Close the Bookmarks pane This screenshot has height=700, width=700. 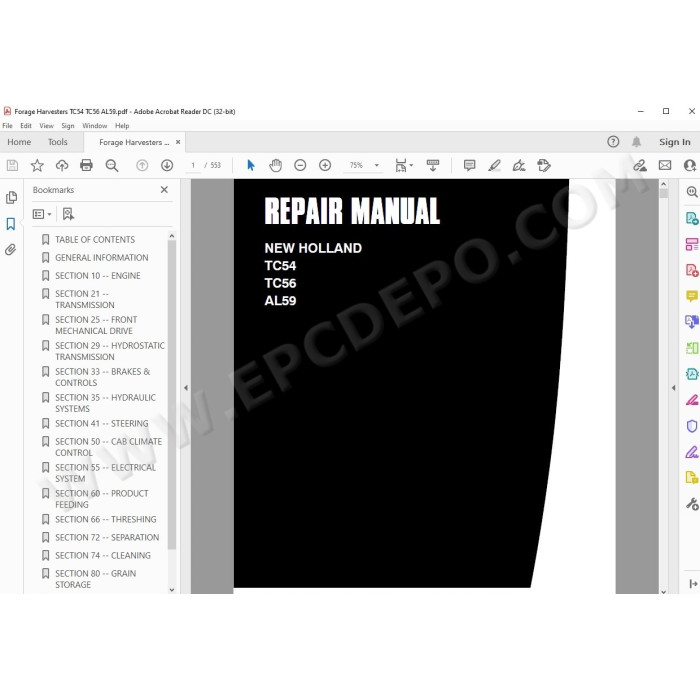(164, 190)
